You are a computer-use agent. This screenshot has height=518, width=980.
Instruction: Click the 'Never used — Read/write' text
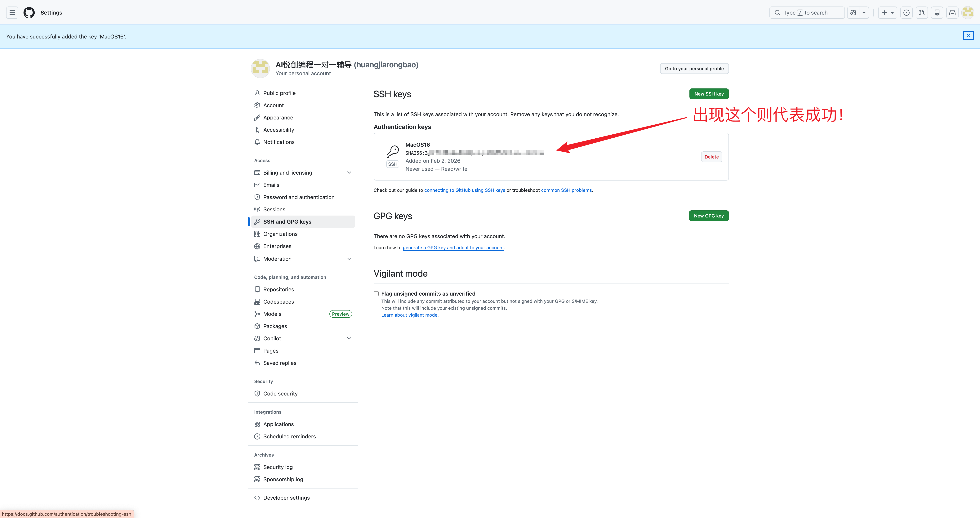(x=436, y=169)
